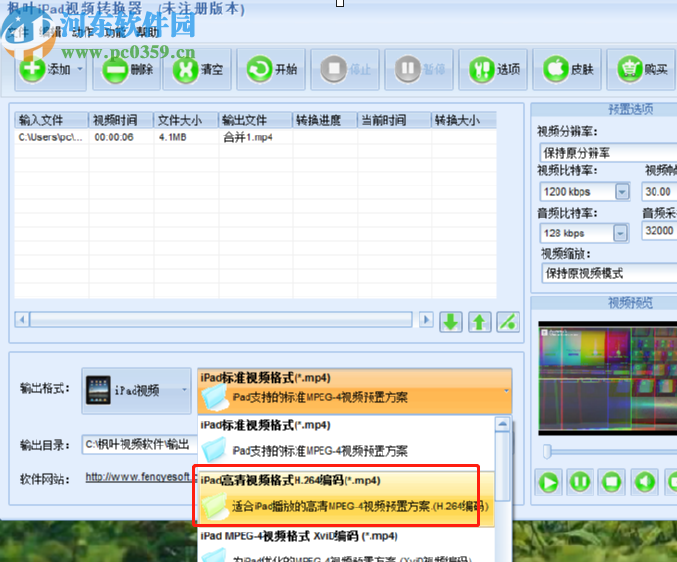Screen dimensions: 677x562
Task: Click the output file cell 合并1.mp4
Action: point(248,137)
